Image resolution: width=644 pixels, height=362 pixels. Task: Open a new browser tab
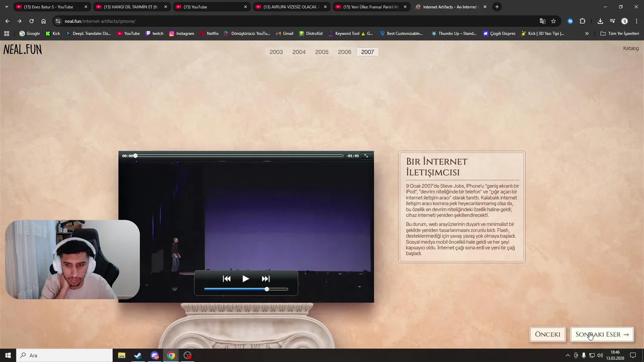pos(497,7)
